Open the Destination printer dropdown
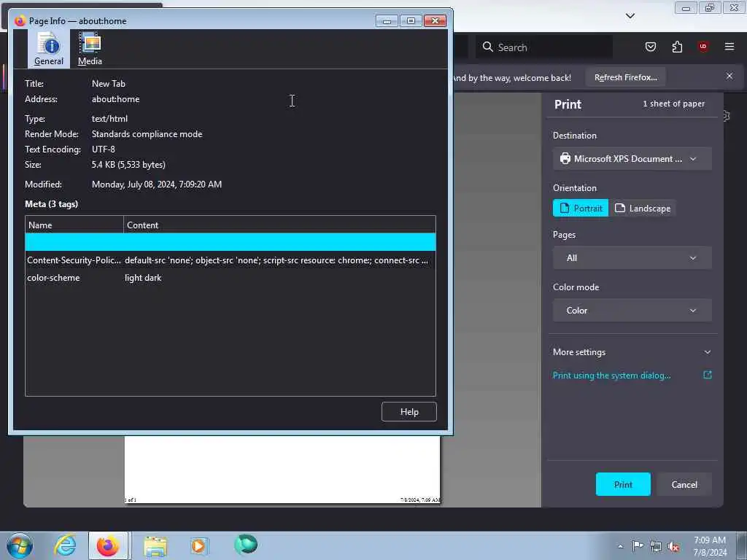This screenshot has width=747, height=560. click(x=632, y=158)
